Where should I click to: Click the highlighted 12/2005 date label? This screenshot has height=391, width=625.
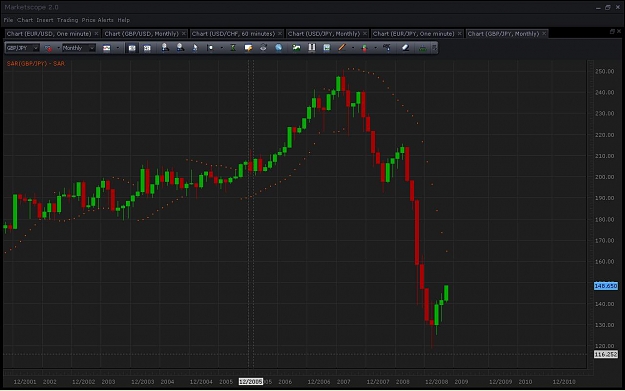coord(250,382)
